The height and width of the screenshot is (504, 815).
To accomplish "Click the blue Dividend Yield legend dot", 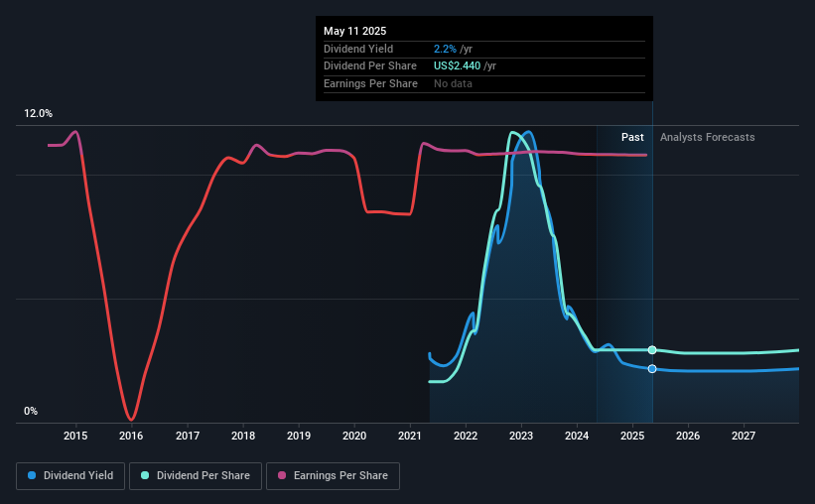I will tap(32, 475).
